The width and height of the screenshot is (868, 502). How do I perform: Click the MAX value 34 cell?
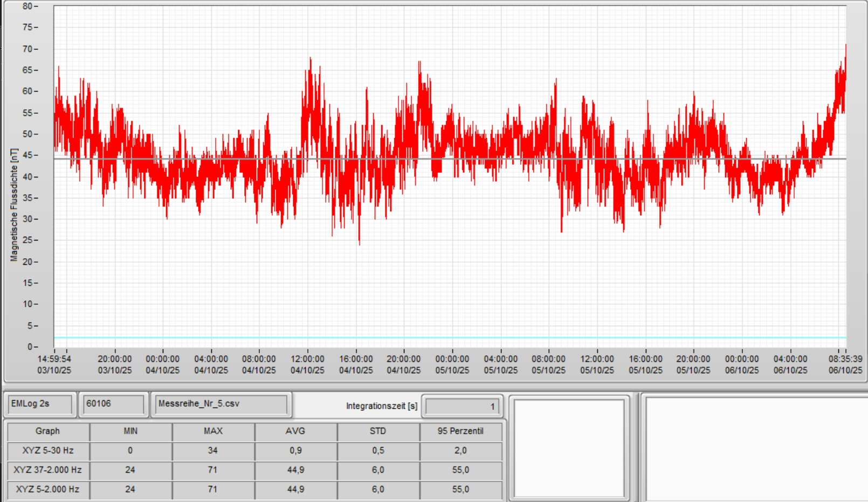click(x=213, y=451)
